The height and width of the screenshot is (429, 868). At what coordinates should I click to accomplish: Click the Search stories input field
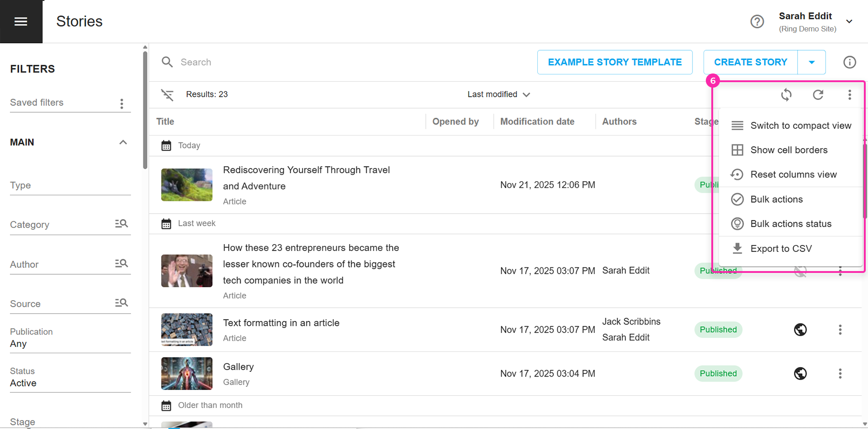[x=320, y=62]
